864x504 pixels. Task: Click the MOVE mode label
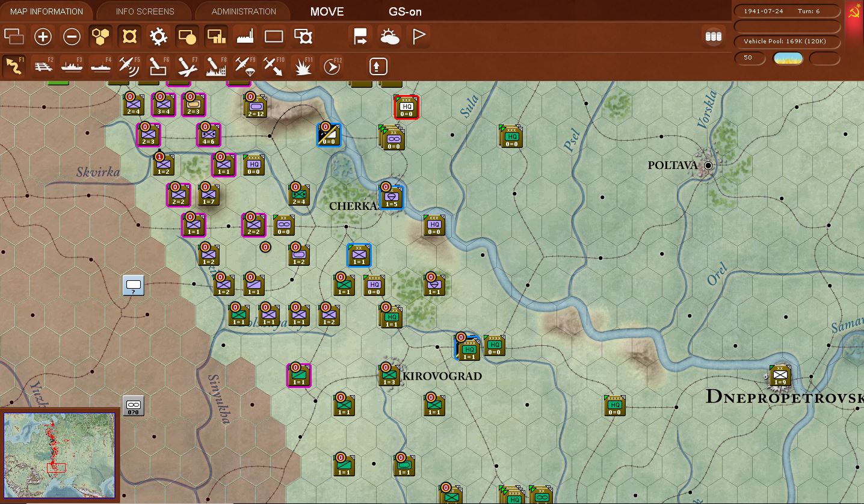(327, 11)
